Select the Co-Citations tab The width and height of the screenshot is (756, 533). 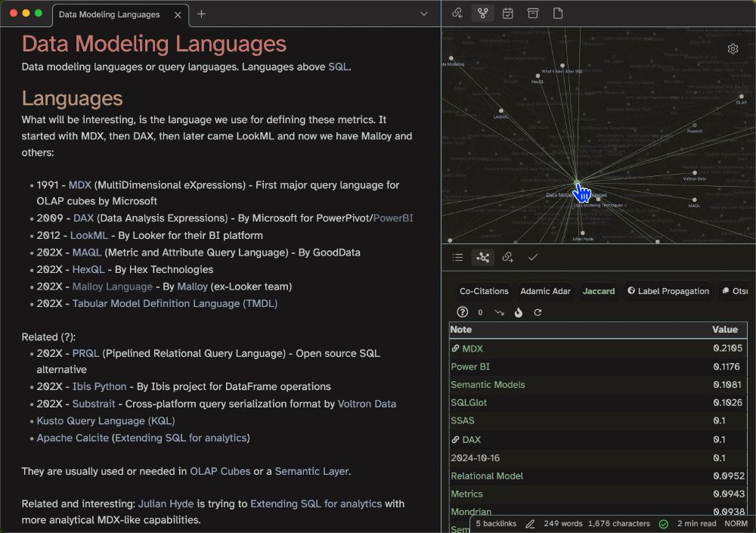(x=484, y=291)
